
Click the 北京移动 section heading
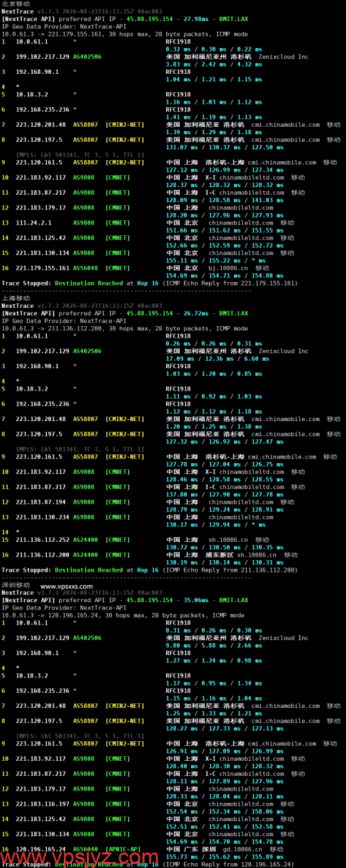click(x=16, y=4)
